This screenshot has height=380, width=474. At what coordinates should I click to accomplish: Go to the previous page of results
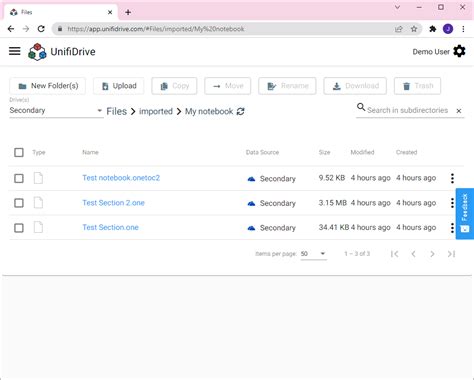(413, 254)
